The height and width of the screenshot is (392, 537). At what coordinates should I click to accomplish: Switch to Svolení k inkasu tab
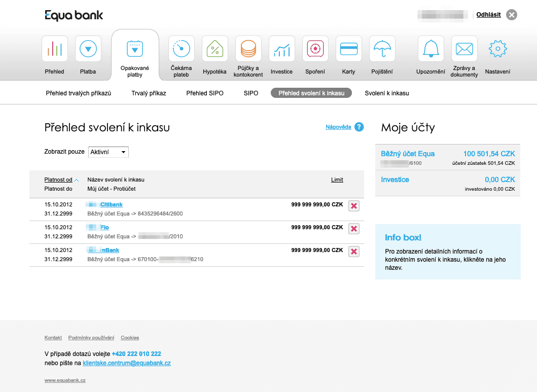387,93
